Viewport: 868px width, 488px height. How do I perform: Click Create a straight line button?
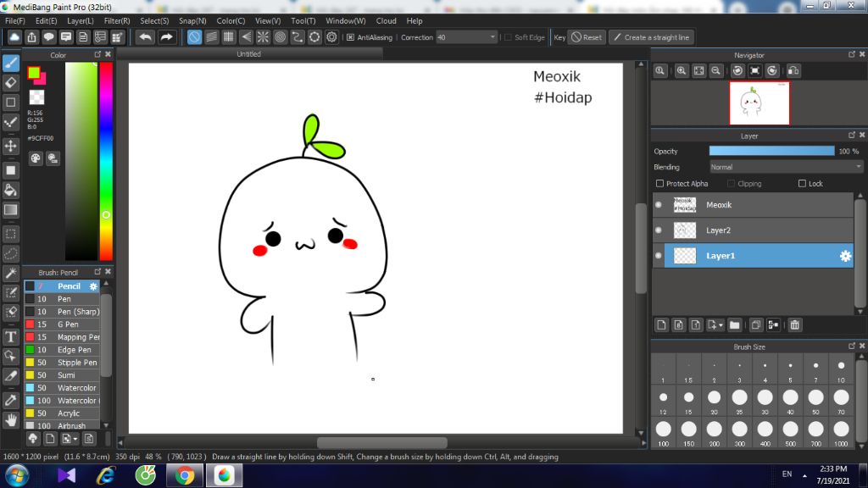tap(652, 37)
